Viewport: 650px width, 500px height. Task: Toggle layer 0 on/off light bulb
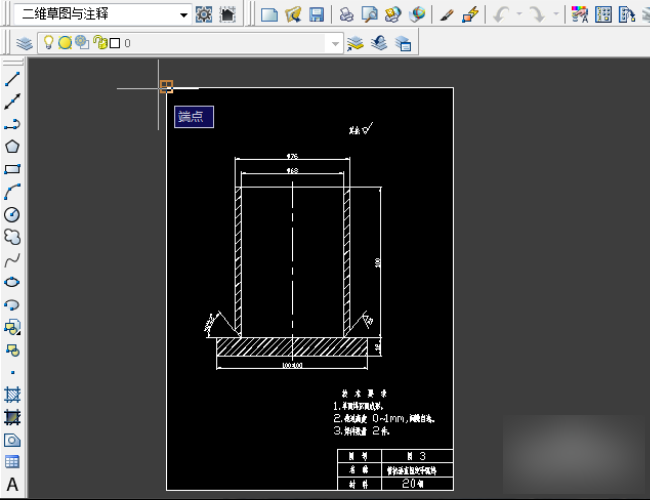[x=49, y=42]
